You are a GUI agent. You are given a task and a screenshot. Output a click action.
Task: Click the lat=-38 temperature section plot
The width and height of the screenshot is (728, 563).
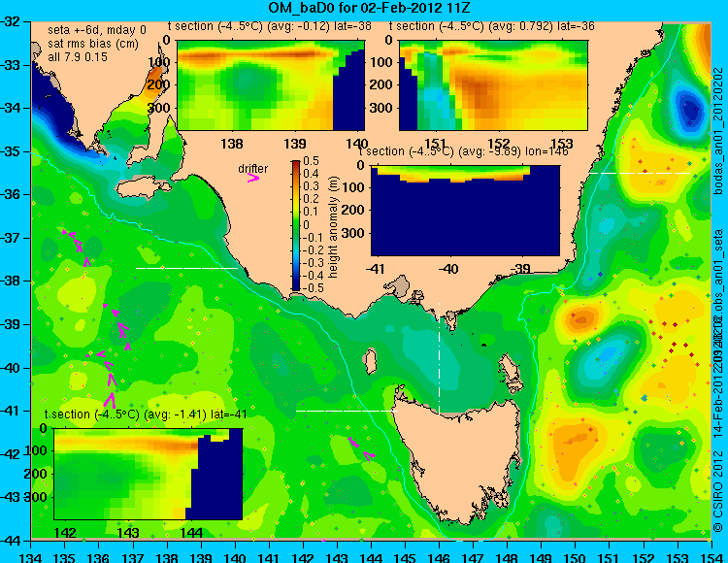[271, 85]
